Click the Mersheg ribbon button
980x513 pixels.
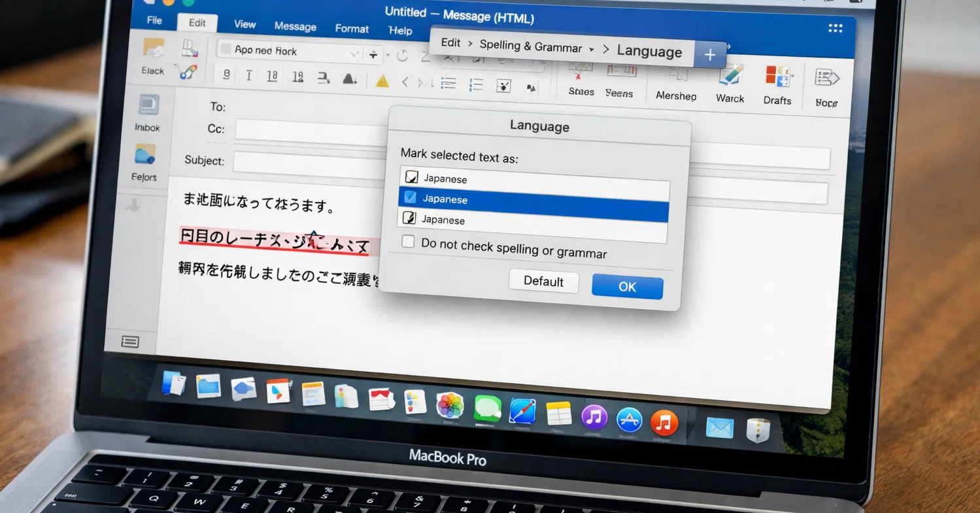pos(676,84)
